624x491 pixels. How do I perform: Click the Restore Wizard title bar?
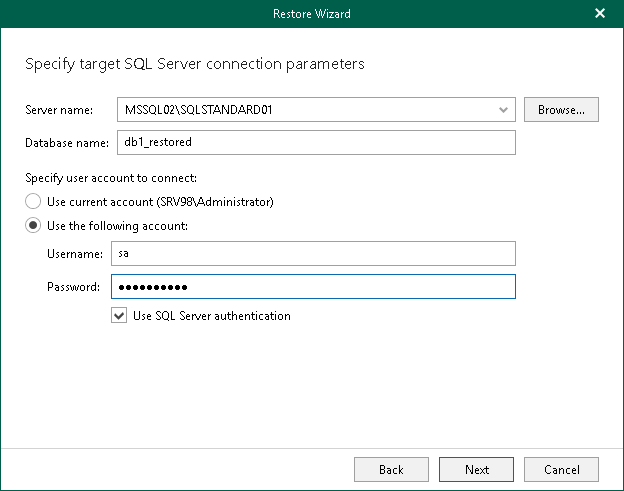coord(311,14)
